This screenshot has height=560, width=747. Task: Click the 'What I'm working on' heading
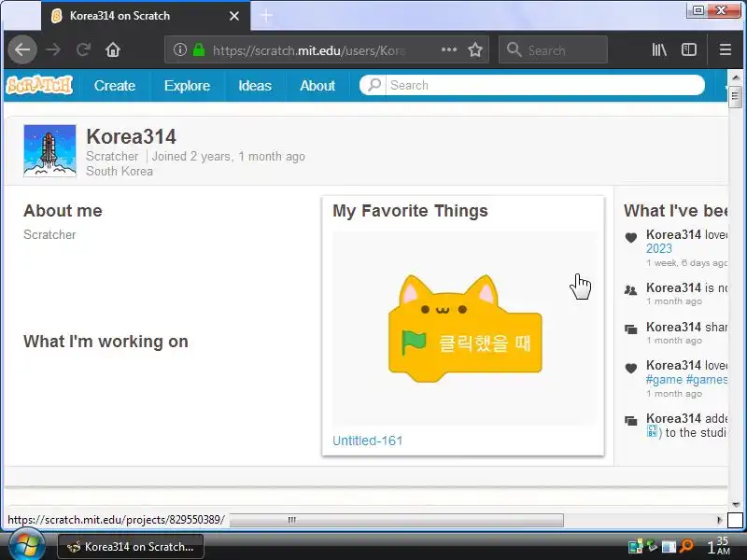pos(106,342)
